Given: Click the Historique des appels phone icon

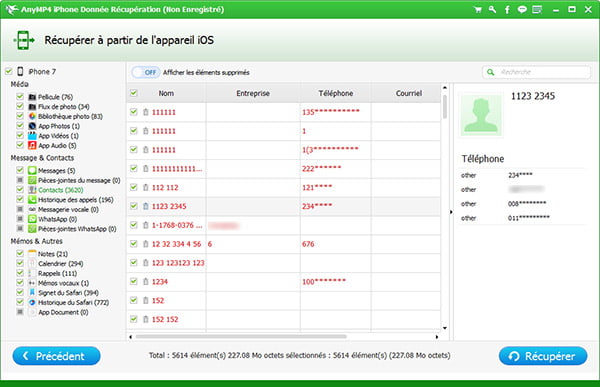Looking at the screenshot, I should click(x=32, y=199).
